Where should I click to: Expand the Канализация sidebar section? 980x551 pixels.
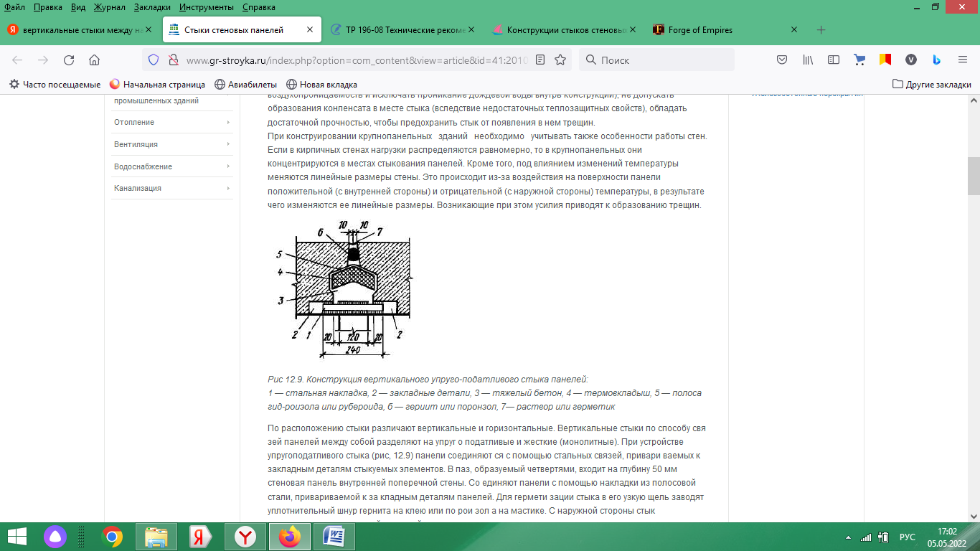(x=228, y=188)
